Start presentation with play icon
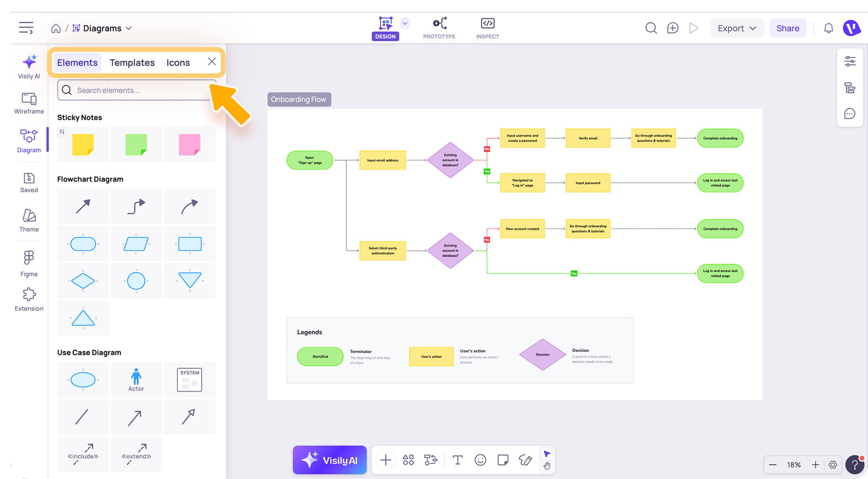 [x=694, y=28]
